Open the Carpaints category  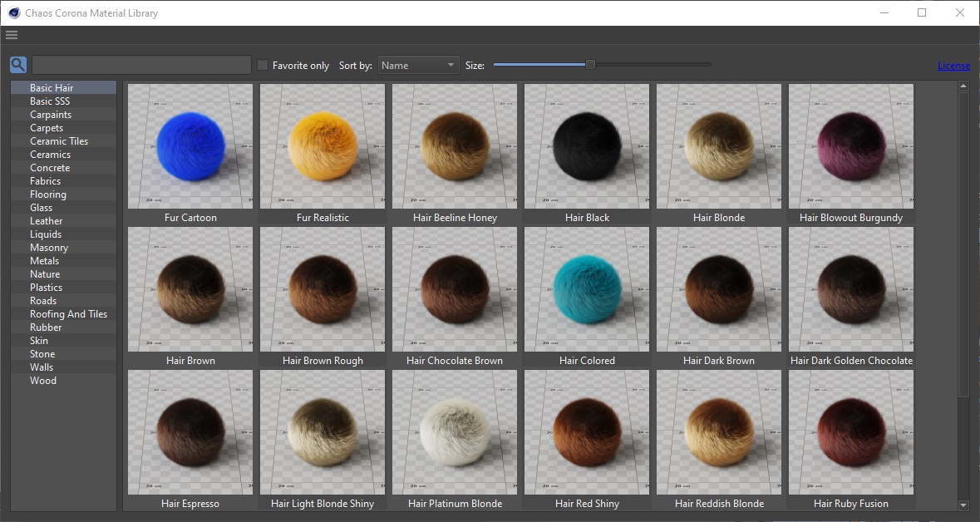point(63,115)
